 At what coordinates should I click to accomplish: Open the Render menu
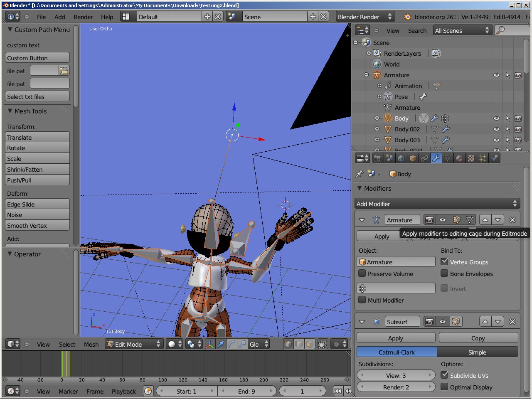click(83, 17)
